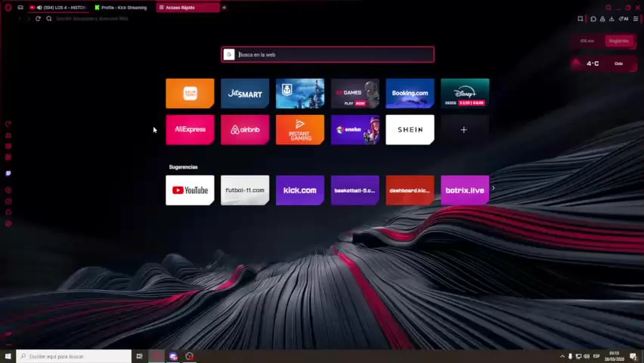Click the taskbar clock and date
The width and height of the screenshot is (644, 363).
(x=614, y=356)
